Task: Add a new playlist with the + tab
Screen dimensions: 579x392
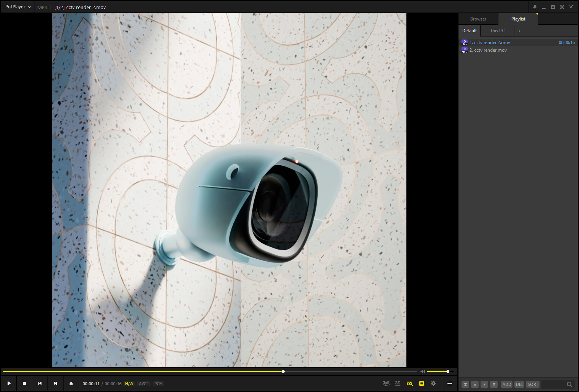Action: [519, 30]
